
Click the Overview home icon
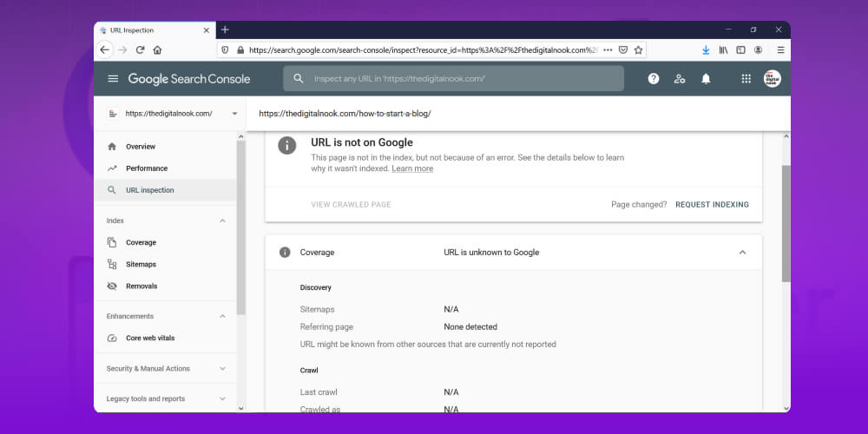pos(112,147)
